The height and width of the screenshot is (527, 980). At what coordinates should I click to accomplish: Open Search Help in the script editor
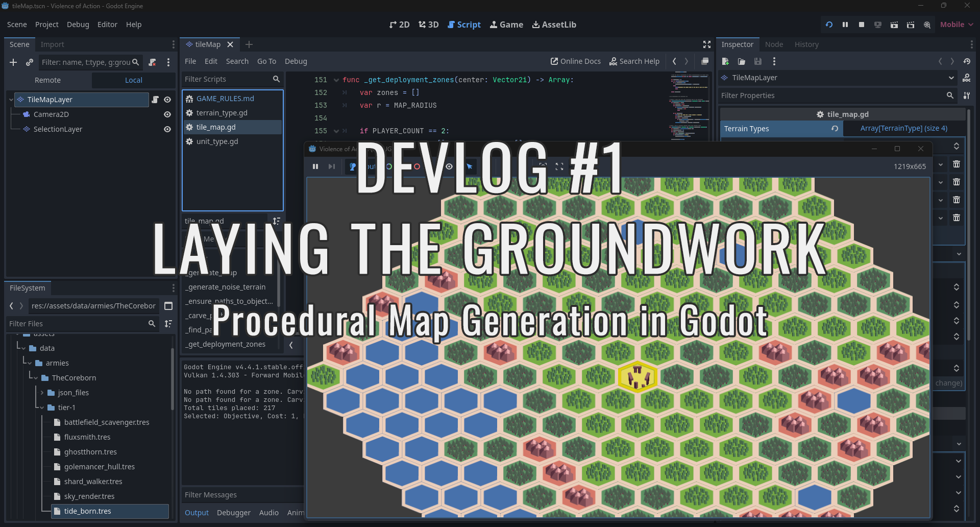634,61
